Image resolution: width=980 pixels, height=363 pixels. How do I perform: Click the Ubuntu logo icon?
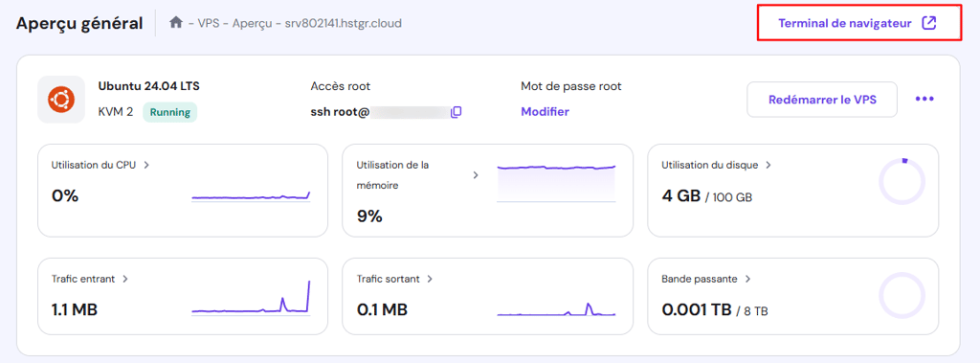click(x=61, y=99)
